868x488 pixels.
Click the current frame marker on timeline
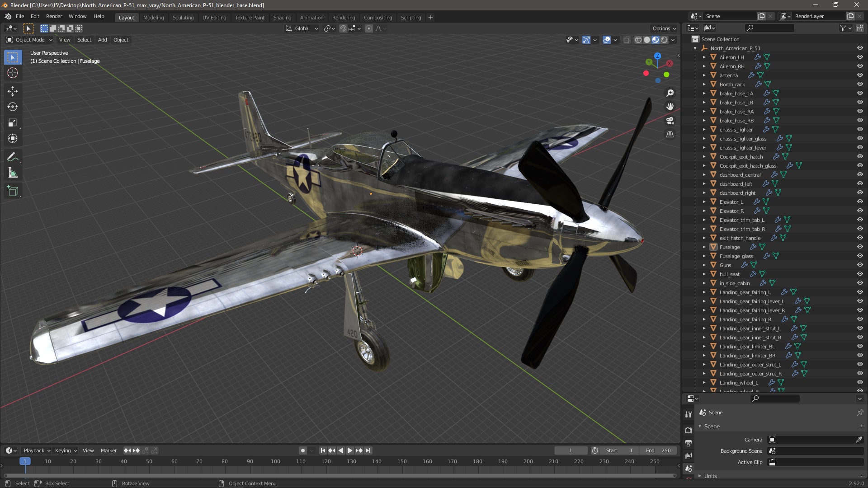25,461
